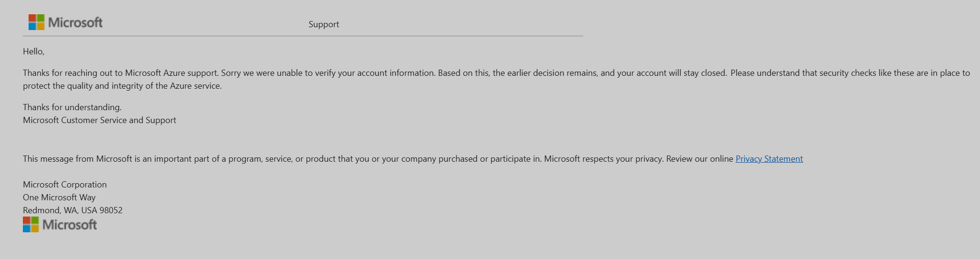Click the four-color squares in footer logo

(x=30, y=224)
